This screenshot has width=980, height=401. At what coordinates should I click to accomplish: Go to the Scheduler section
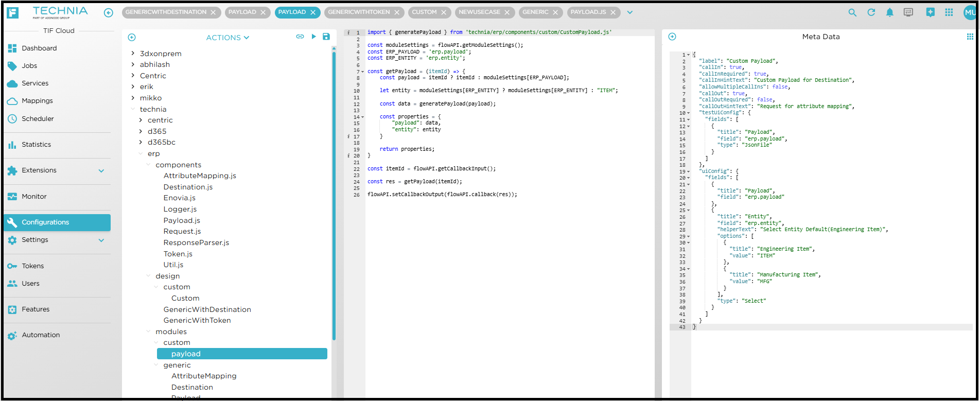pos(38,119)
